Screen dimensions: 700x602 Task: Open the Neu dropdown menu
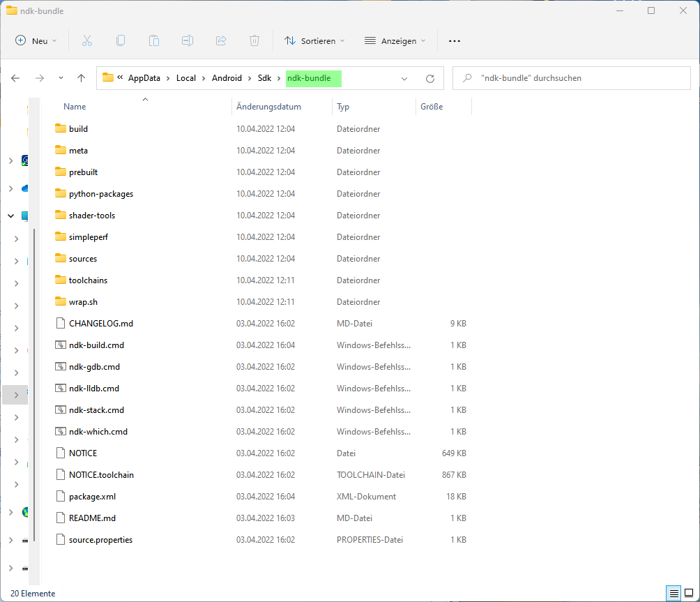tap(36, 41)
